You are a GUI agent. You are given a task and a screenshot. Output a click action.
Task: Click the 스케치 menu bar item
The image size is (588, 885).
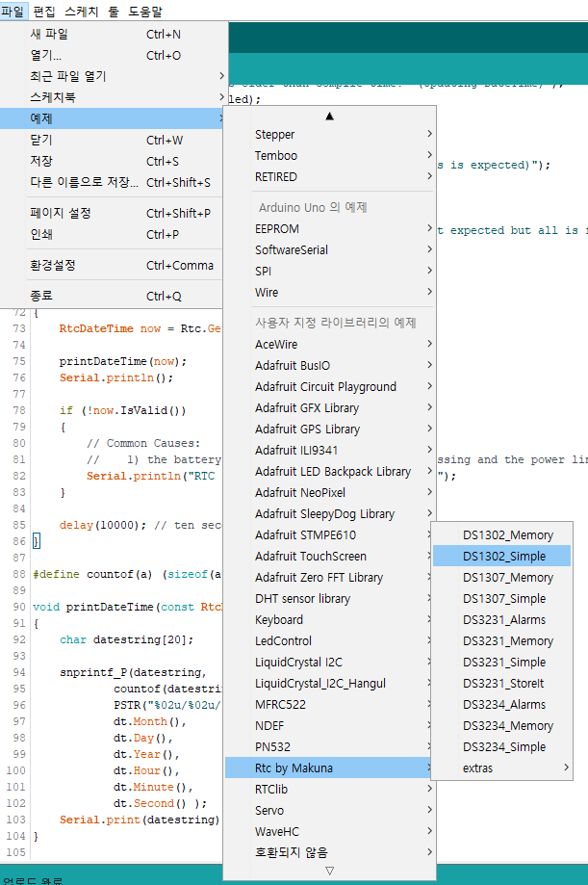tap(86, 12)
